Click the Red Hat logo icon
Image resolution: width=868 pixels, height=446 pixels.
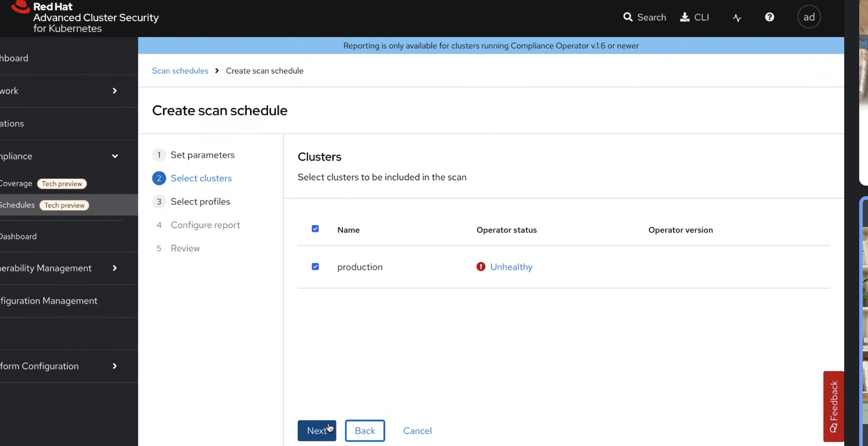click(x=20, y=7)
